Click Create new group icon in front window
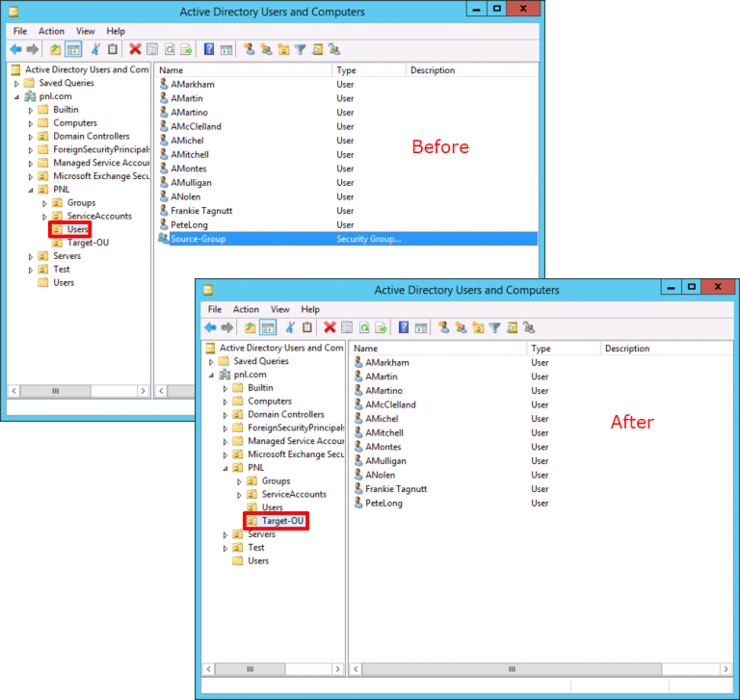The image size is (740, 700). [461, 327]
